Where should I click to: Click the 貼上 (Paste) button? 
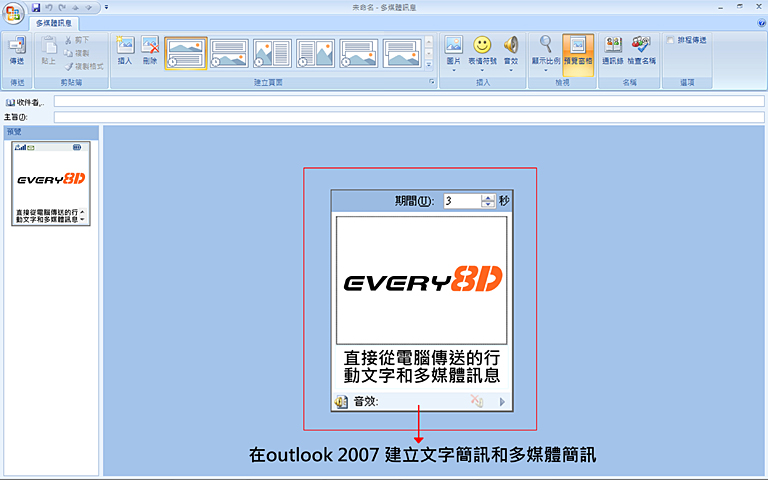coord(48,51)
